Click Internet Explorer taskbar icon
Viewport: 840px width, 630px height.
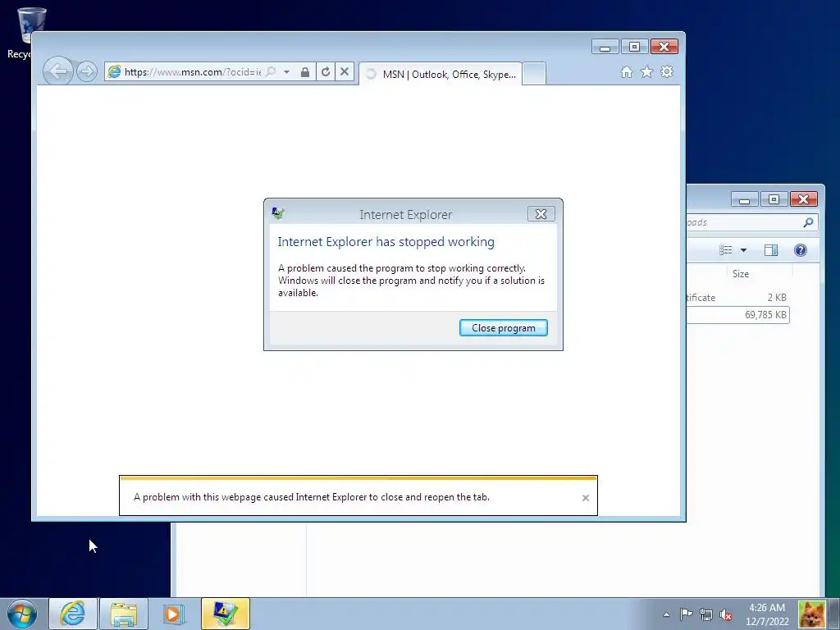[73, 614]
